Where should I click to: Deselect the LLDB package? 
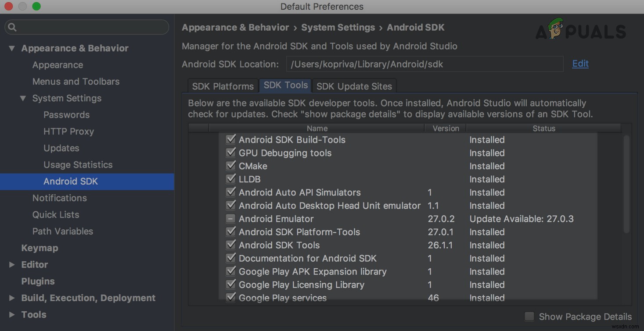pos(231,178)
